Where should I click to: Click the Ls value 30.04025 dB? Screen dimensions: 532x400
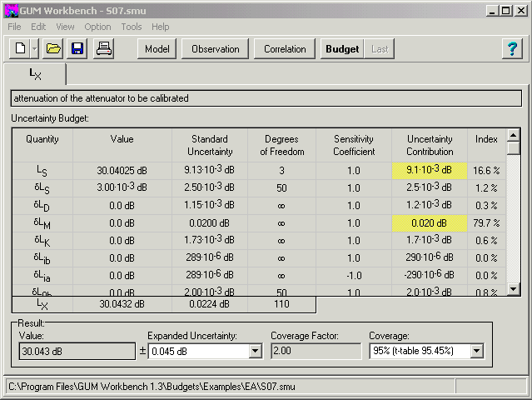(x=122, y=171)
